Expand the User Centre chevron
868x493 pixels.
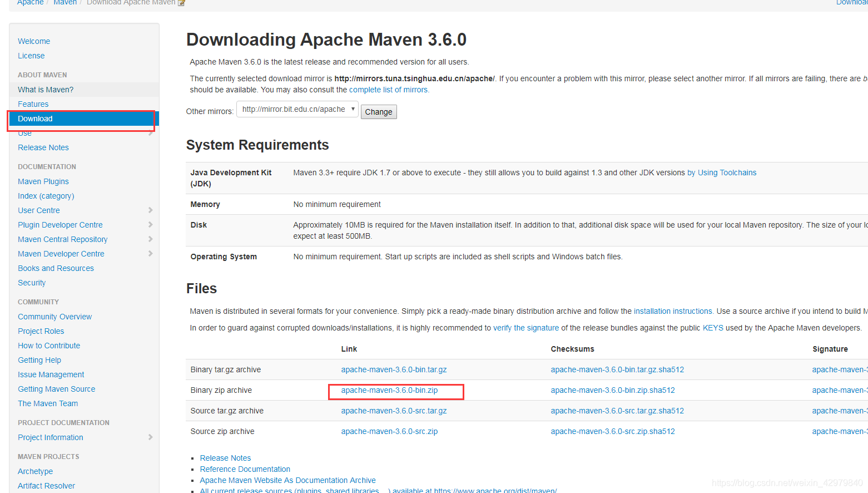[151, 210]
